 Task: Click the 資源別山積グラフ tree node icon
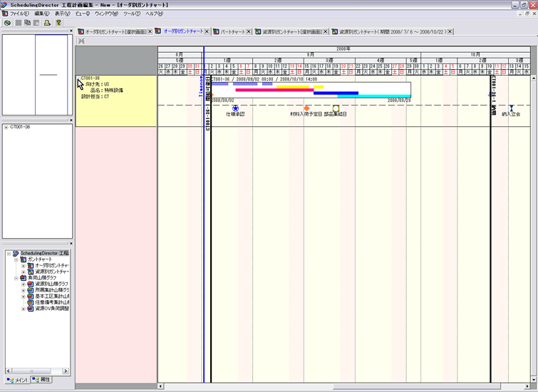click(31, 284)
